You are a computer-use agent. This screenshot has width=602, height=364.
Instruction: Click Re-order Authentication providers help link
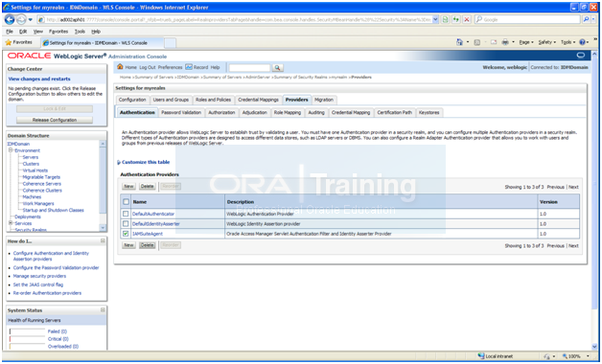pos(47,293)
